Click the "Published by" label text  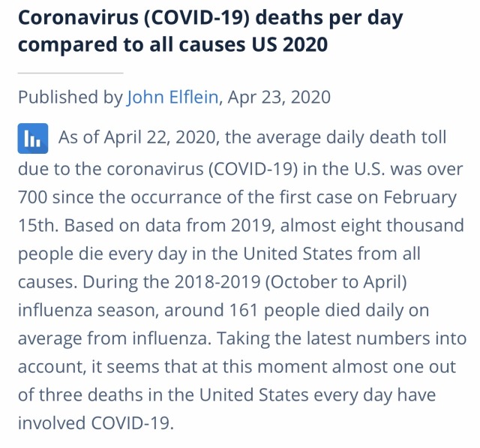70,98
